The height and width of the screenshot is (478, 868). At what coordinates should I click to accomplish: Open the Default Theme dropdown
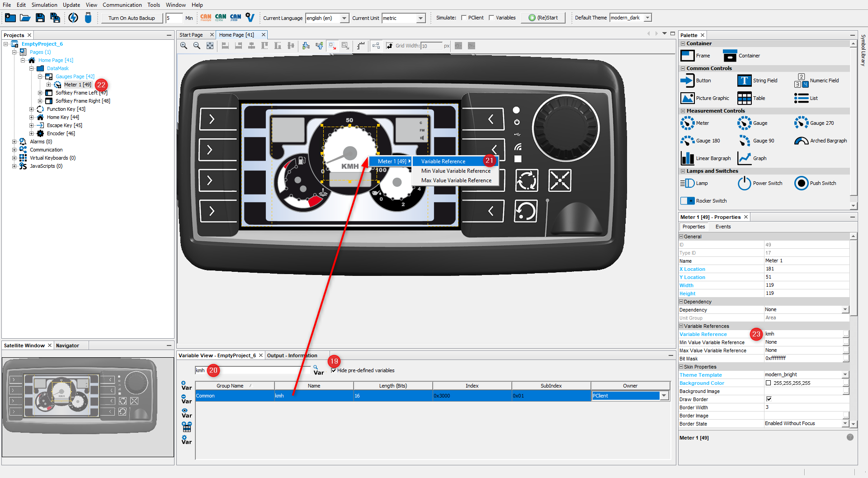pyautogui.click(x=647, y=18)
